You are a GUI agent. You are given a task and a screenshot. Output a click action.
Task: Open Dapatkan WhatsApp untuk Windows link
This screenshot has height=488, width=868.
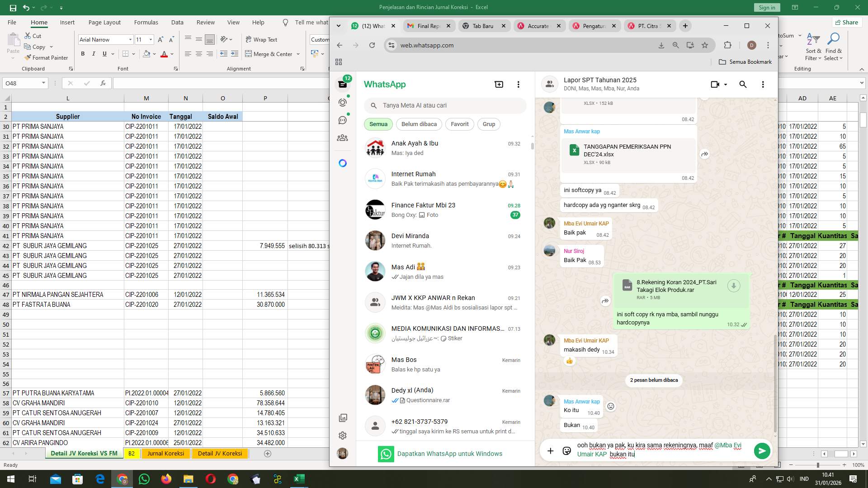tap(450, 454)
